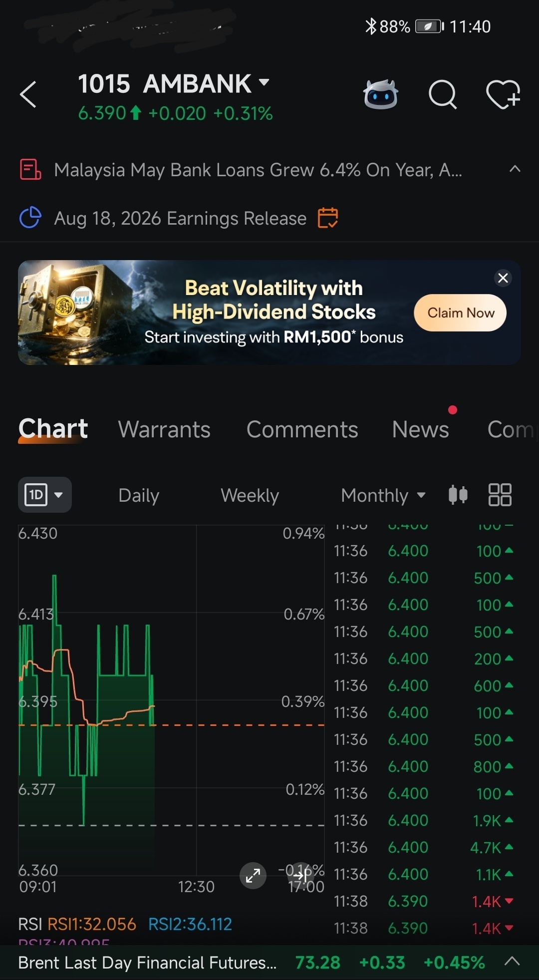Viewport: 539px width, 980px height.
Task: Tap the +0.31% change figure
Action: 243,113
